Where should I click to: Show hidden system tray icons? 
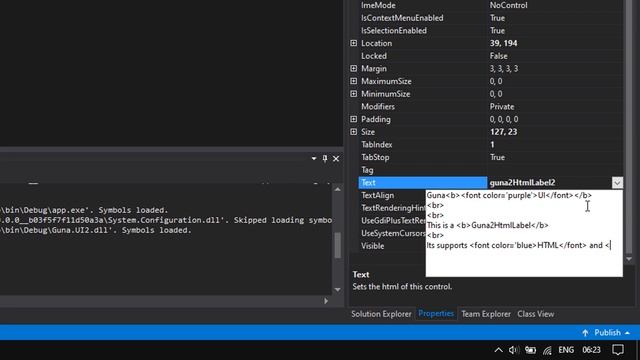498,350
